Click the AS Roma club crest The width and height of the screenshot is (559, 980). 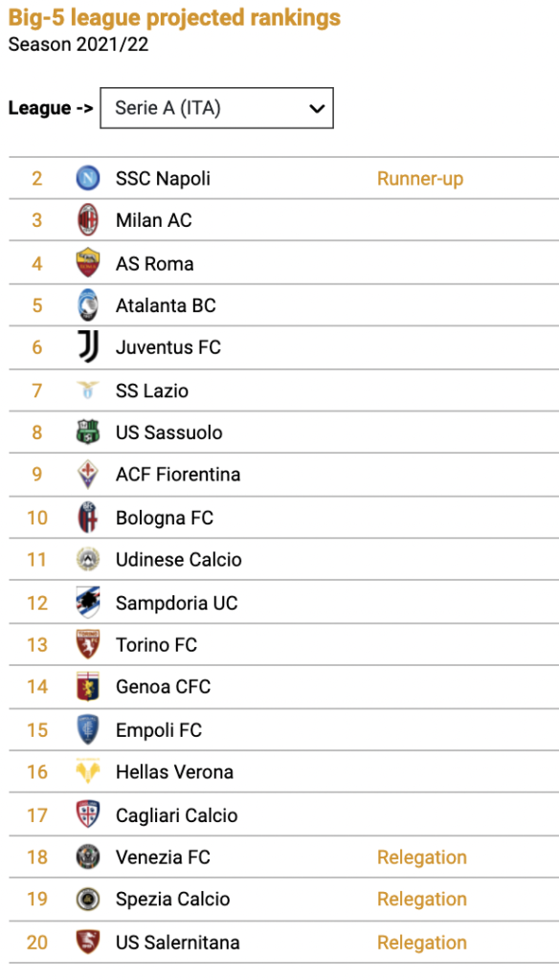87,262
